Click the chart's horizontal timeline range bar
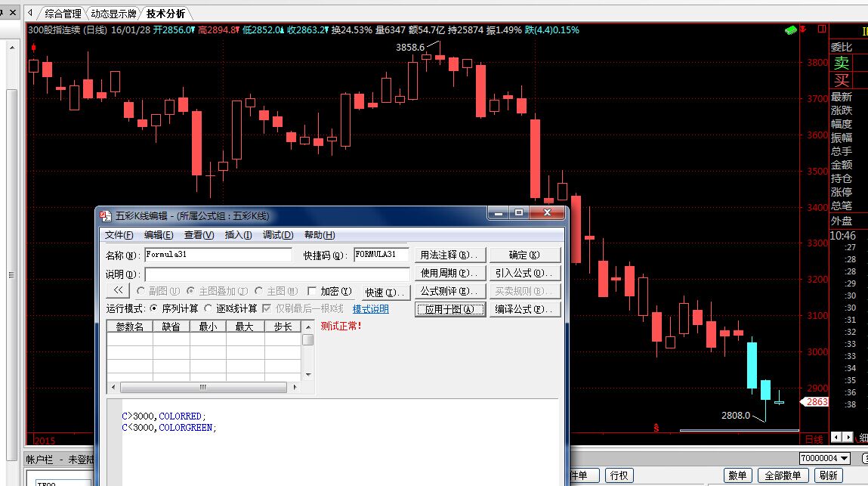Screen dimensions: 868x486 pos(739,430)
